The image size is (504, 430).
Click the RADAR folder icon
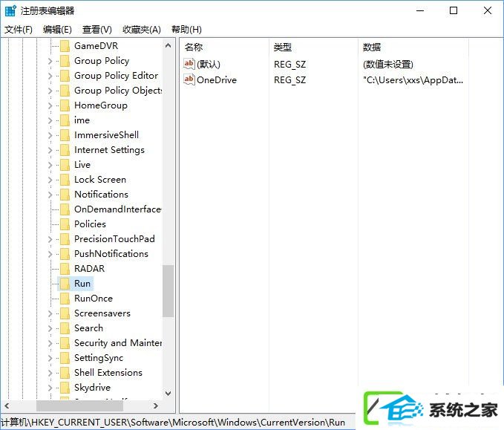65,269
